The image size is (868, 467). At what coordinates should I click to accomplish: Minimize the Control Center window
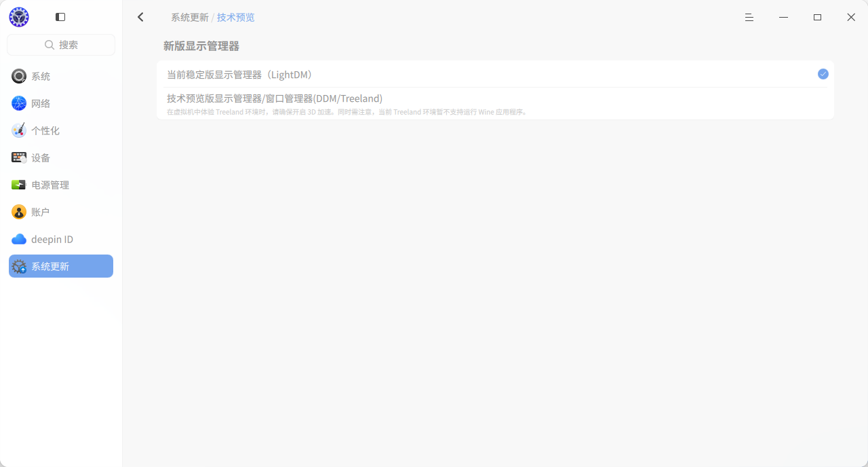pyautogui.click(x=783, y=18)
